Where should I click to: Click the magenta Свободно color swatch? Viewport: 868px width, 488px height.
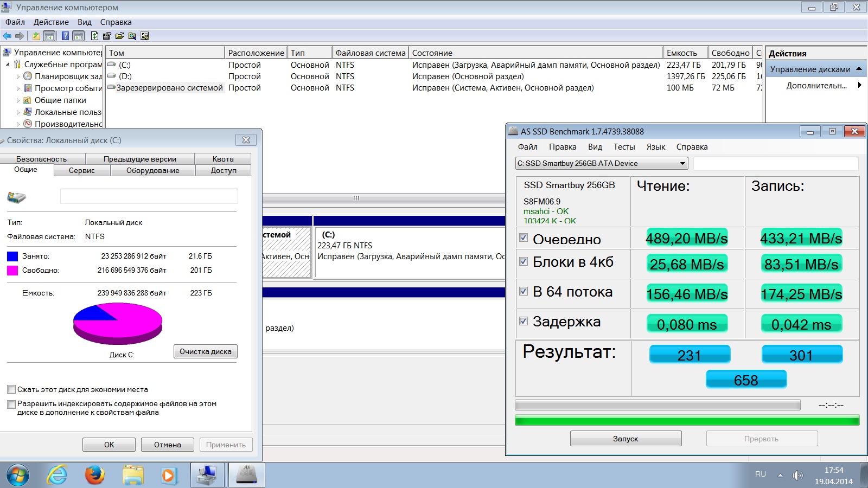pyautogui.click(x=12, y=270)
